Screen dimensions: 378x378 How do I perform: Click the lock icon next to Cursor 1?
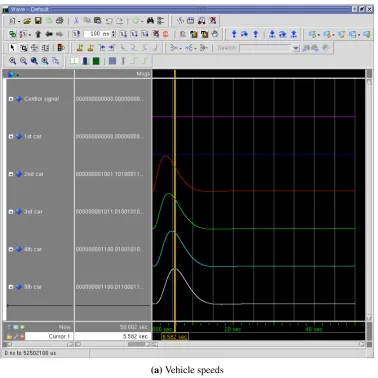[x=10, y=337]
